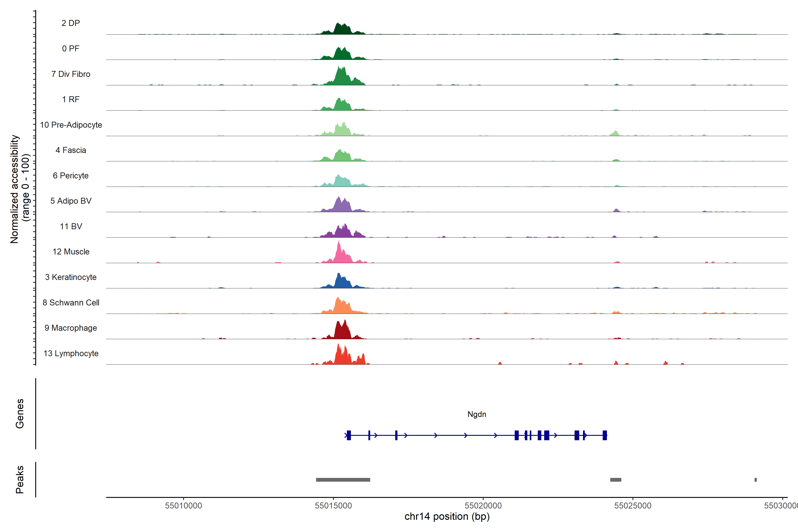Image resolution: width=798 pixels, height=532 pixels.
Task: Select the Ngdn gene label
Action: click(x=477, y=414)
